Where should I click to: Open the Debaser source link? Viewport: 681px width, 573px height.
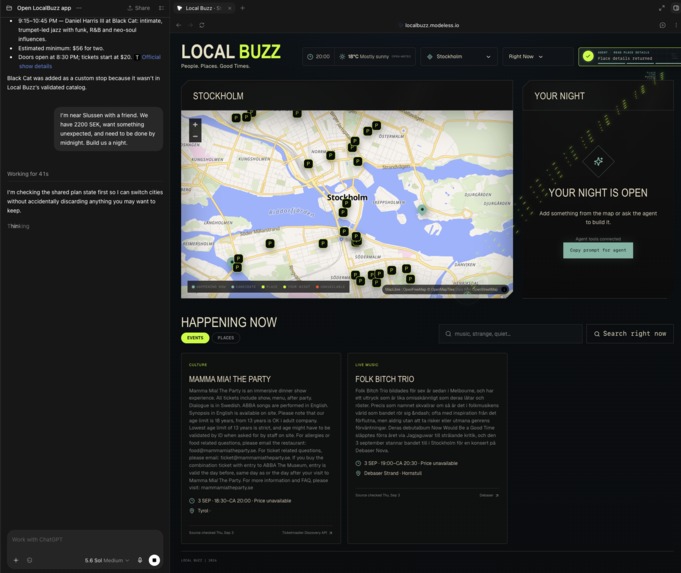coord(489,495)
